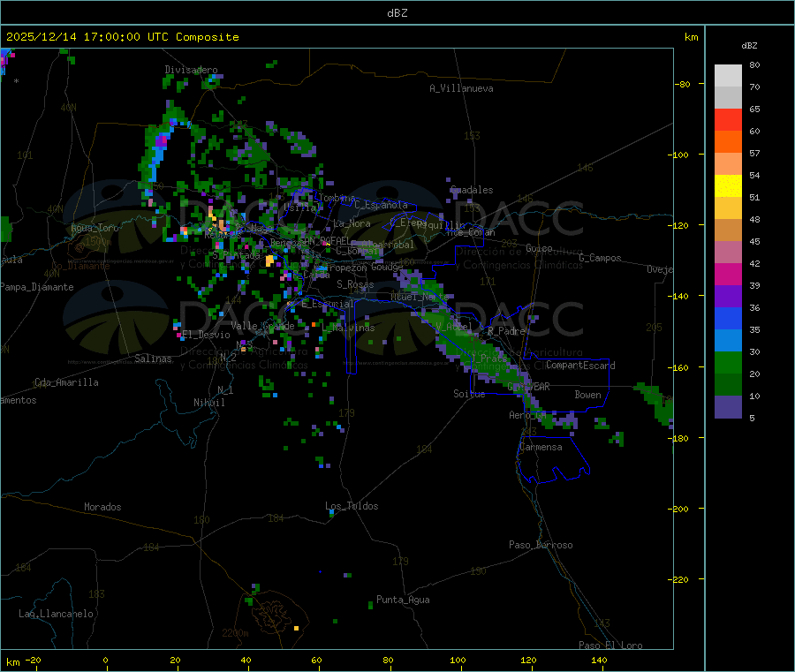Click the 'S_Rosas' location label

(355, 284)
